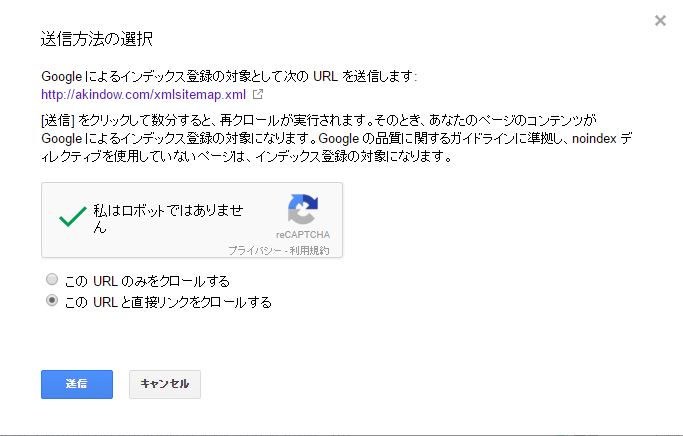
Task: Open the プライバシー link in reCAPTCHA
Action: click(x=252, y=250)
